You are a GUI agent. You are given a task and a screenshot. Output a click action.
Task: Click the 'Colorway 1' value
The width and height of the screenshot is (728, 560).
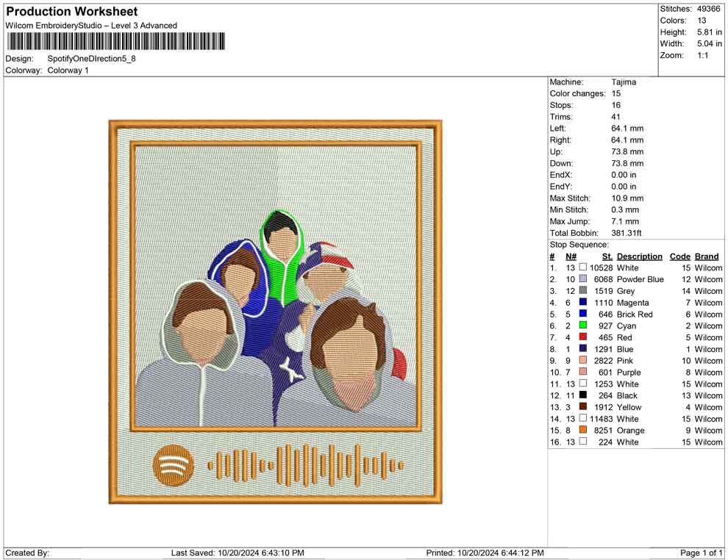tap(68, 71)
